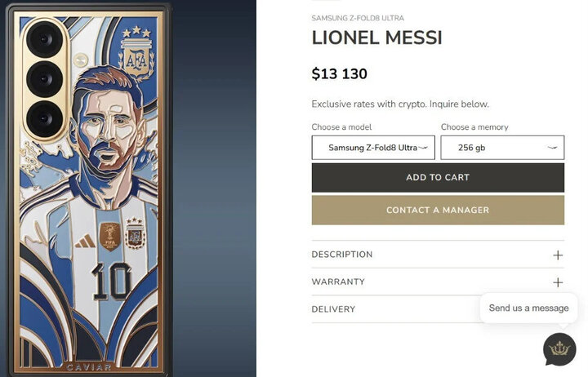Viewport: 588px width, 377px height.
Task: Open the Samsung Z-Fold8 Ultra model dropdown
Action: point(373,148)
